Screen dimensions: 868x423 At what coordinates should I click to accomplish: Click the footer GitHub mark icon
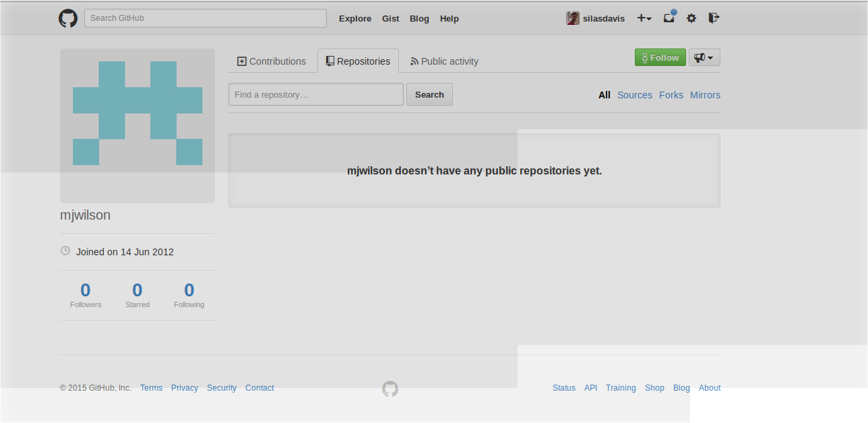[390, 389]
